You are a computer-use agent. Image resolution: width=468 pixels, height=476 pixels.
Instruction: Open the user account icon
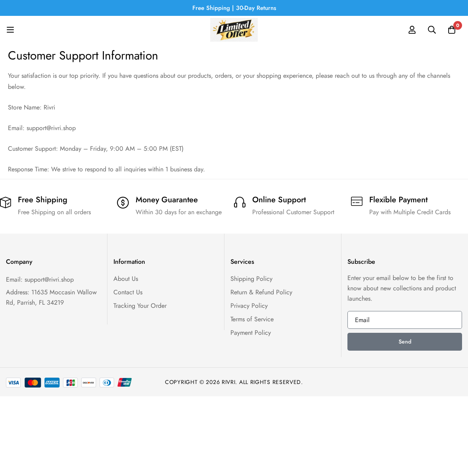pyautogui.click(x=412, y=30)
